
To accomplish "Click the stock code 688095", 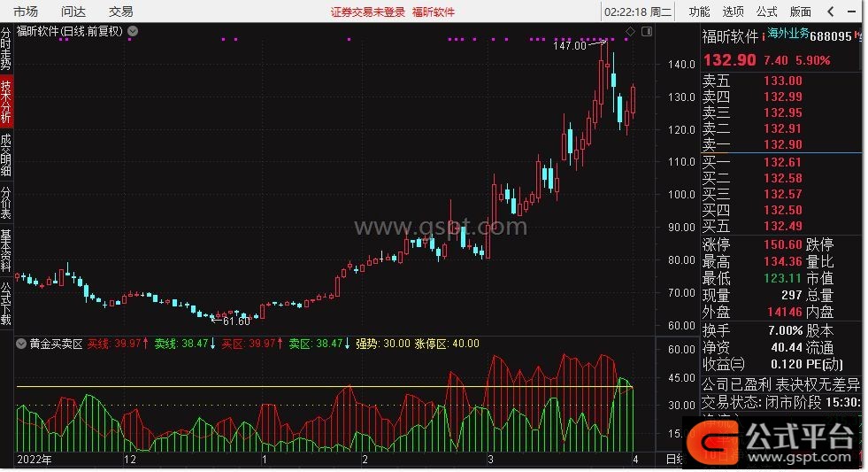I will [831, 36].
